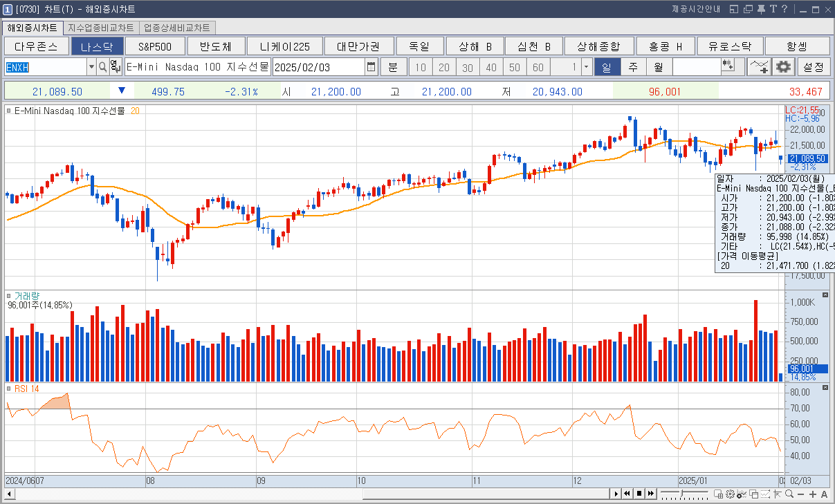
Task: Click the horizontal scrollbar left arrow
Action: [x=9, y=494]
